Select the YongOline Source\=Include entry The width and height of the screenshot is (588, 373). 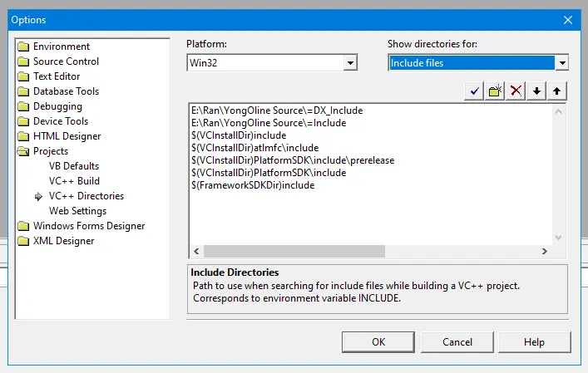[269, 123]
